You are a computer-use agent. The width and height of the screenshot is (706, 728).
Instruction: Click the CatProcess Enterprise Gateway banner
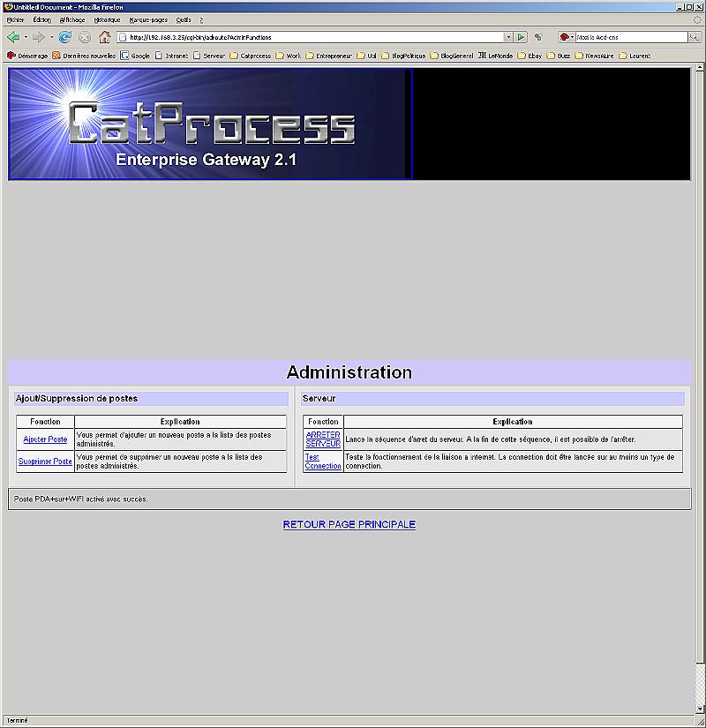pyautogui.click(x=210, y=124)
